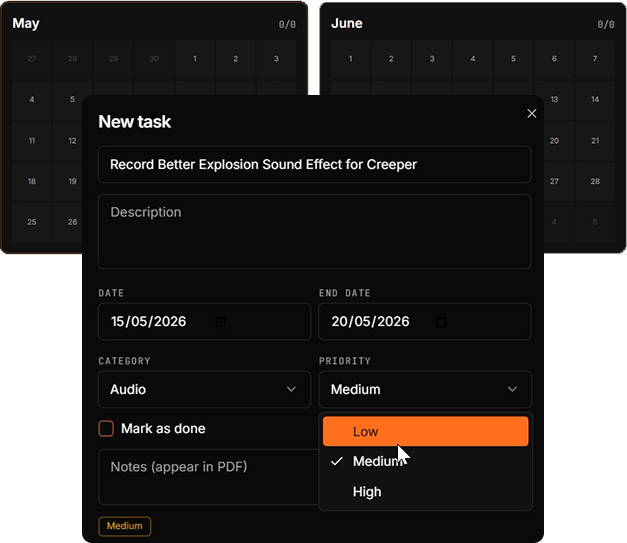The width and height of the screenshot is (627, 543).
Task: Click the June month heading
Action: 347,23
